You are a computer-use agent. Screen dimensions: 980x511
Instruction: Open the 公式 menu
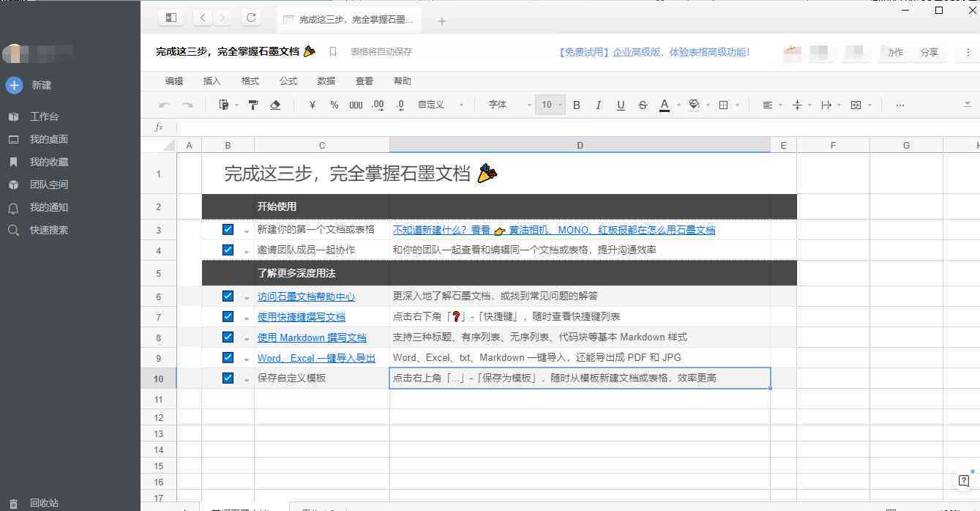point(288,81)
